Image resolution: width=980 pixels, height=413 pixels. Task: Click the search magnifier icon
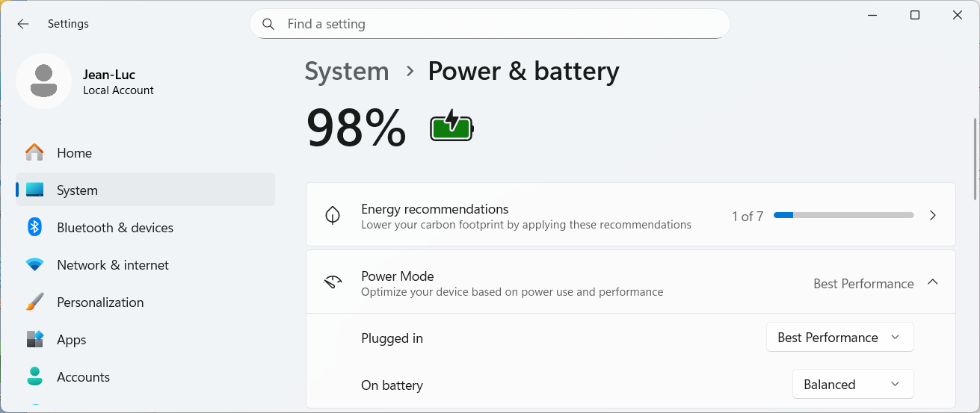(x=268, y=24)
